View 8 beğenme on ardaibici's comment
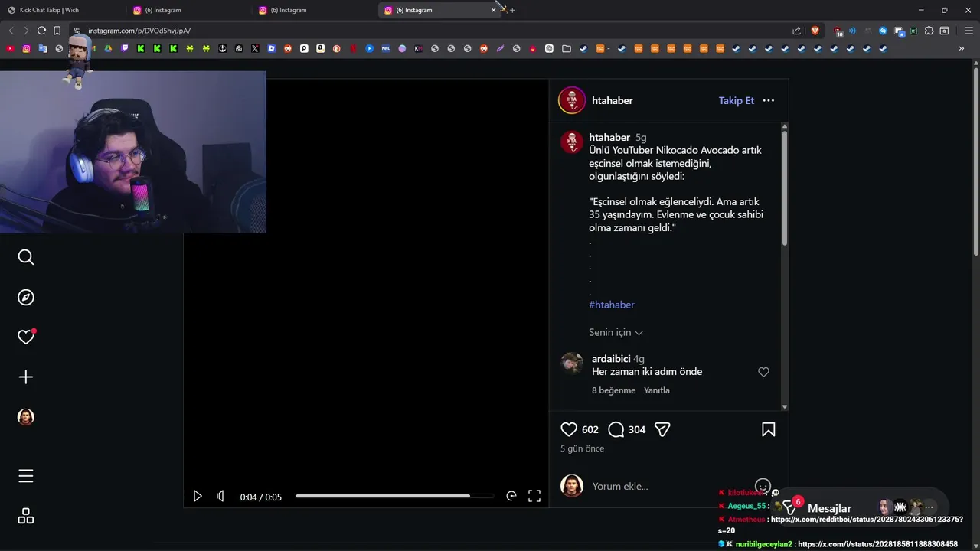 (x=613, y=390)
